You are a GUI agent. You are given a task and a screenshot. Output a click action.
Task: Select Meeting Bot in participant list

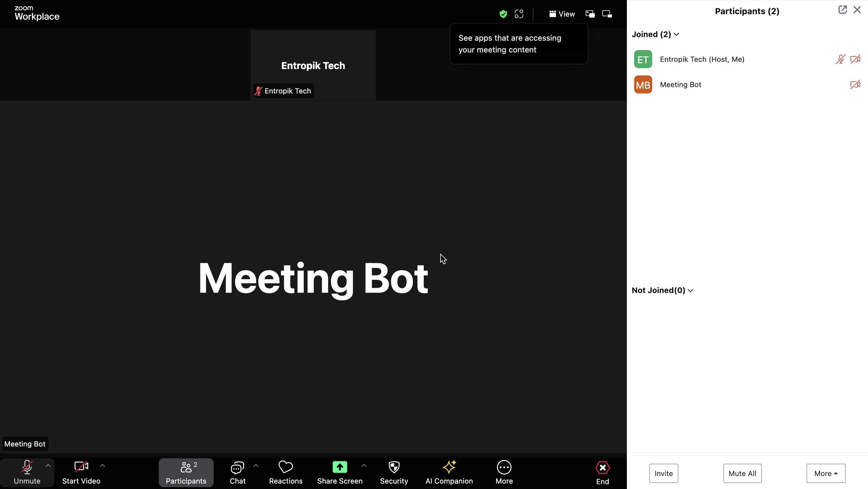tap(747, 85)
